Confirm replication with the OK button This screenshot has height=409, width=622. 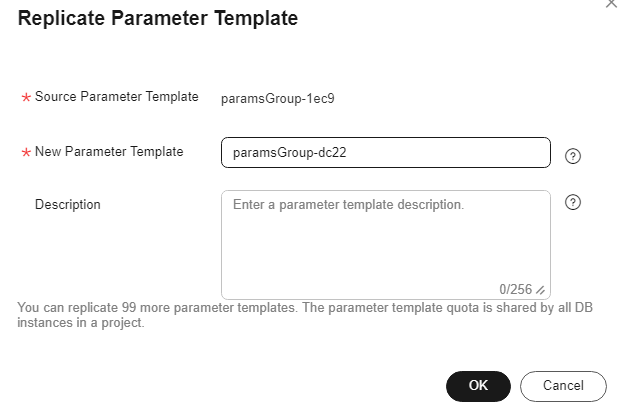(x=478, y=386)
